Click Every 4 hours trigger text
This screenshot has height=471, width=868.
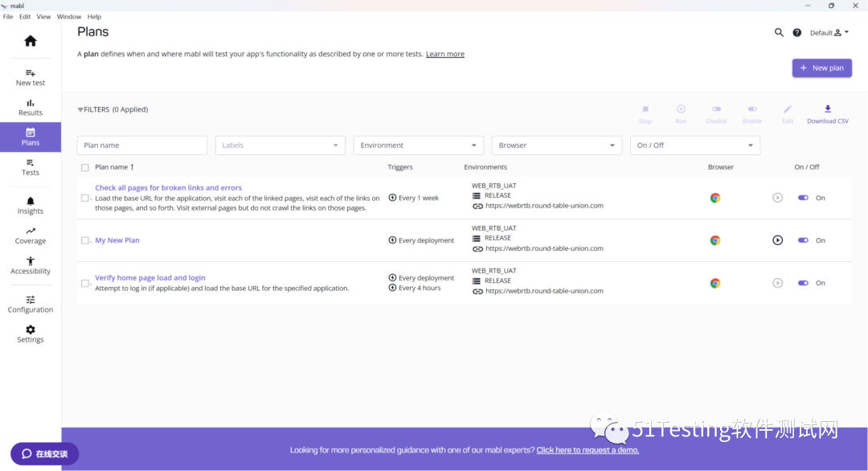[420, 288]
